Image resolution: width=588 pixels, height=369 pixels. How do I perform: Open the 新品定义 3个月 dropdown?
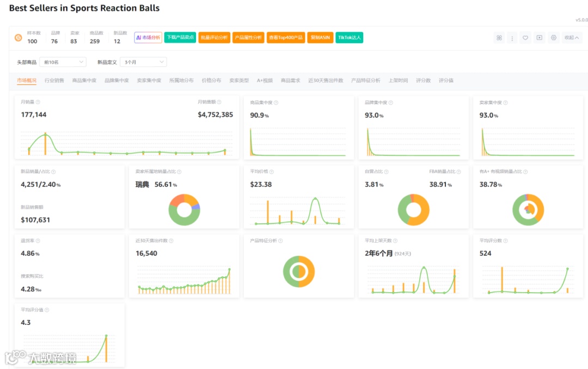tap(143, 62)
